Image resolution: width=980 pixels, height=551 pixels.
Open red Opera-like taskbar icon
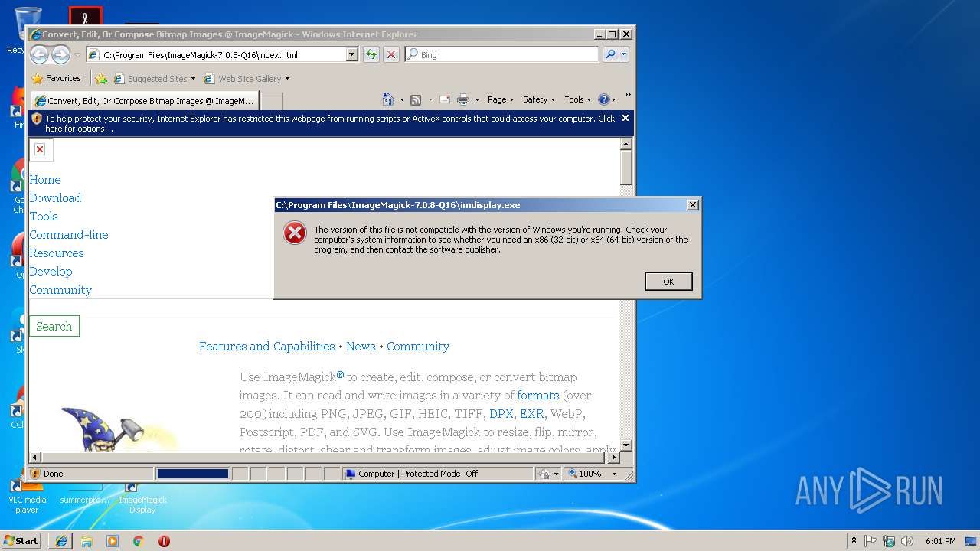point(164,541)
